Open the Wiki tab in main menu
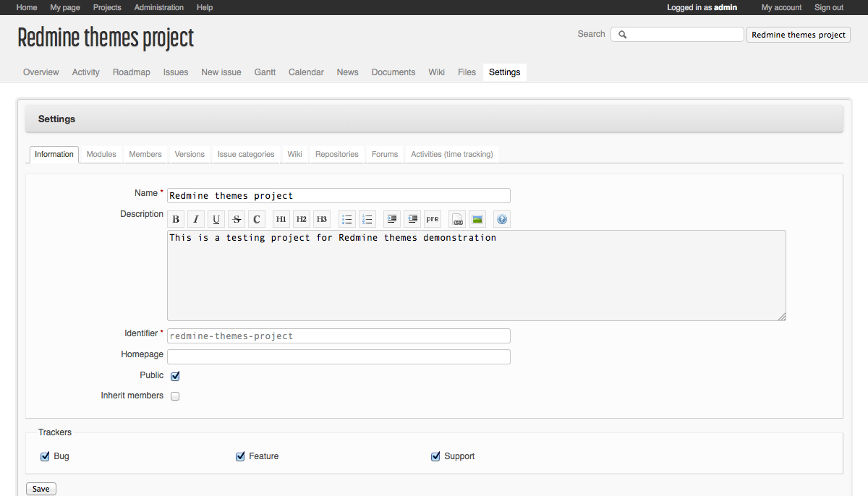 (x=437, y=72)
